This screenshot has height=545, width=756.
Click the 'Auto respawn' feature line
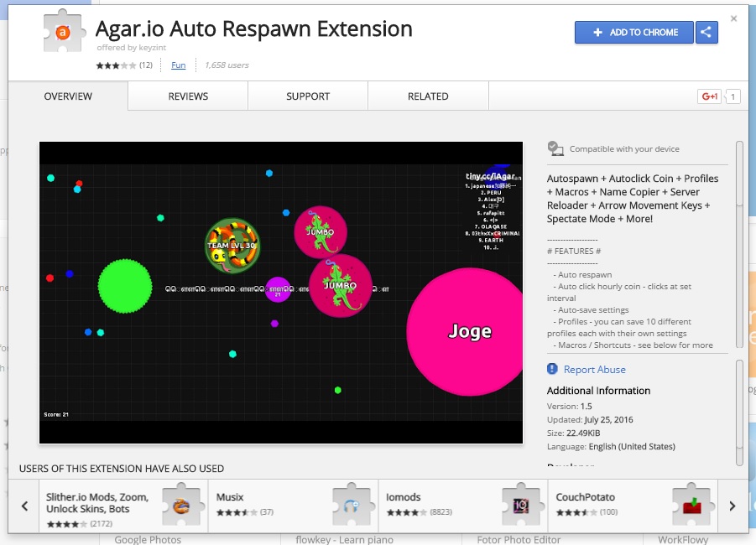(582, 275)
